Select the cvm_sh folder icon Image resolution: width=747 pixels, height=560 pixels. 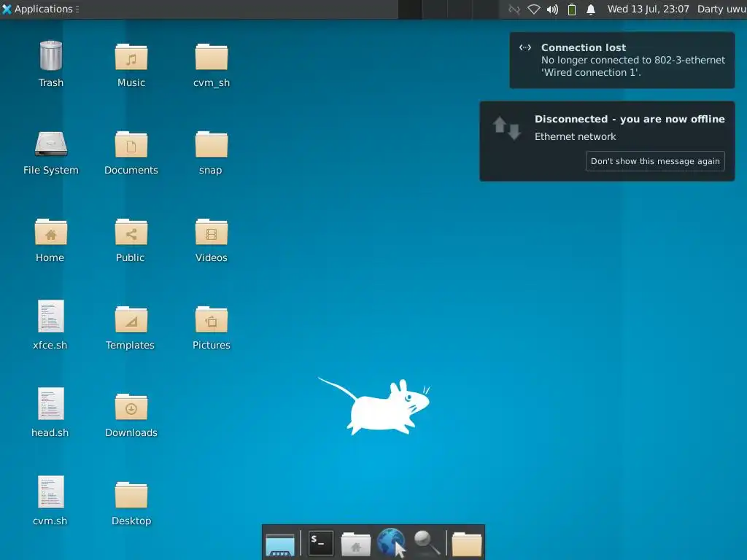[x=212, y=57]
